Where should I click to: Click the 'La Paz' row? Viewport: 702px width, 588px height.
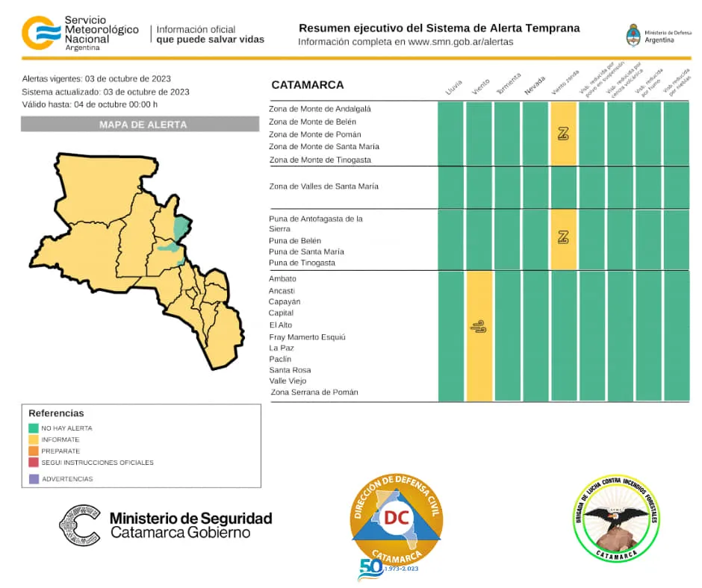[281, 348]
